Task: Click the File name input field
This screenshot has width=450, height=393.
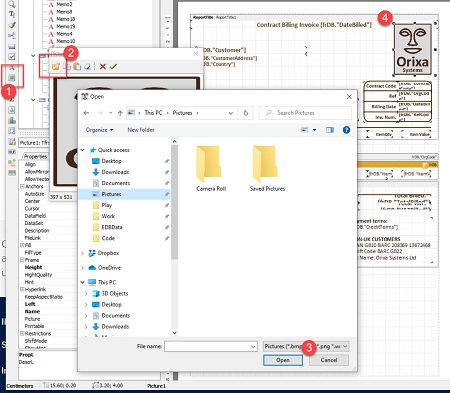Action: tap(211, 347)
